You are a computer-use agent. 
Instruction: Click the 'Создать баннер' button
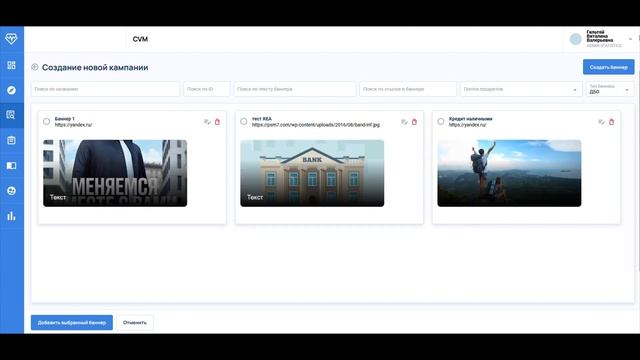(x=609, y=67)
